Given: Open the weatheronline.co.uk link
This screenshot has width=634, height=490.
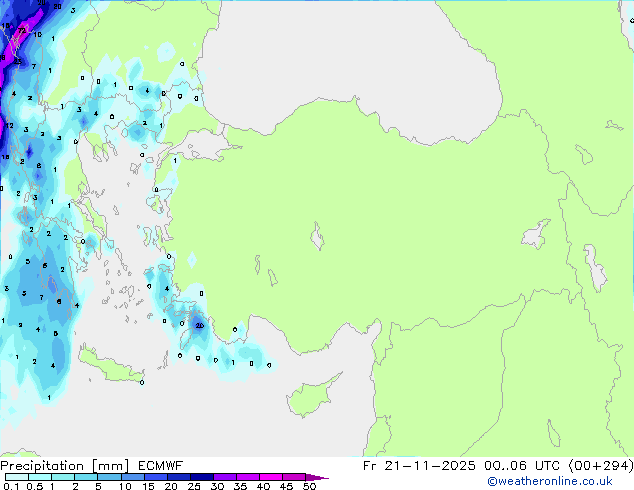Looking at the screenshot, I should (550, 481).
